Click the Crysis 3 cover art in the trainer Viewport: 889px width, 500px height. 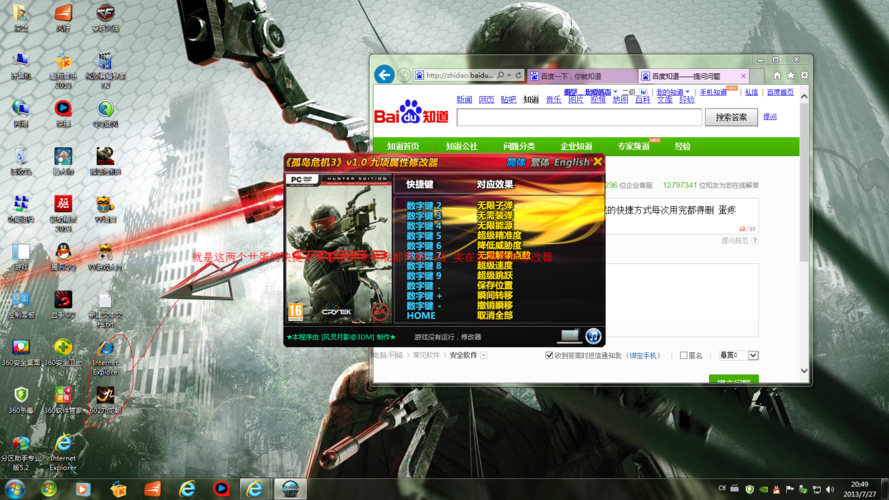(x=338, y=249)
